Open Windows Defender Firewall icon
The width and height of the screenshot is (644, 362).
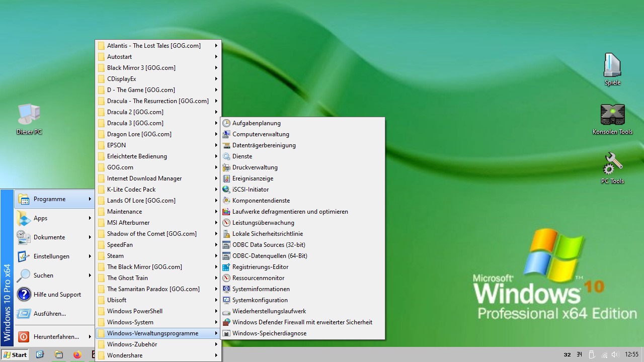pyautogui.click(x=226, y=322)
